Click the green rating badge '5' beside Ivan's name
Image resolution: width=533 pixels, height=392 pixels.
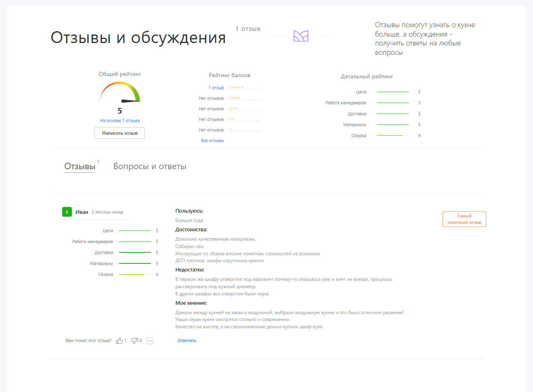click(67, 211)
